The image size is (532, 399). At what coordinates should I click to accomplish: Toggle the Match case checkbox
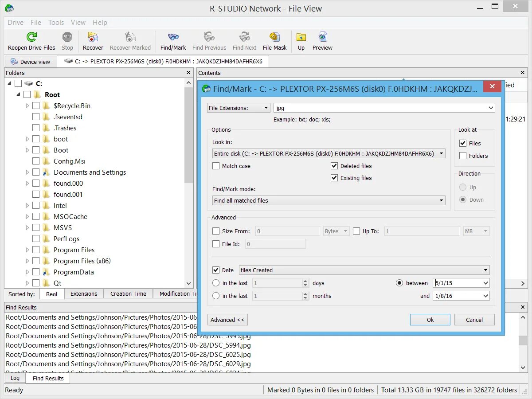coord(216,166)
